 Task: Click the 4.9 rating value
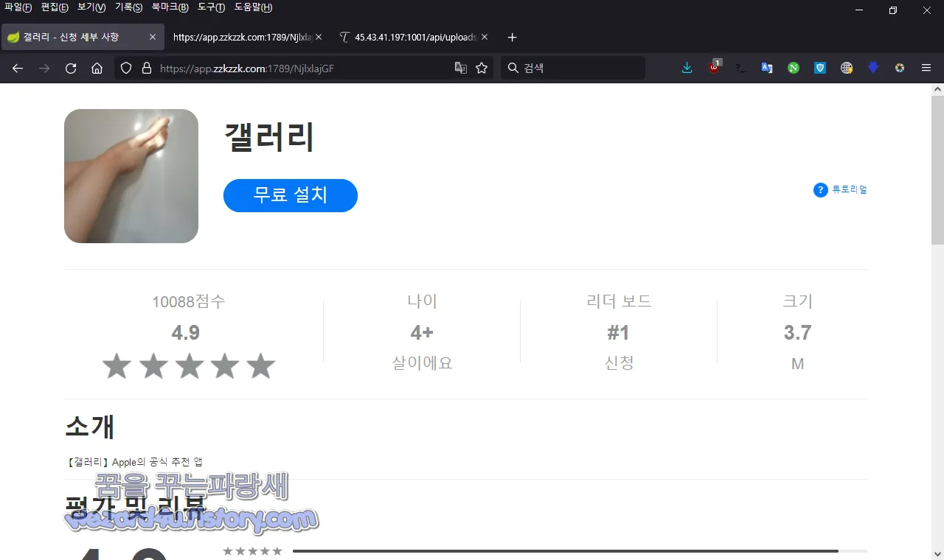[x=186, y=332]
